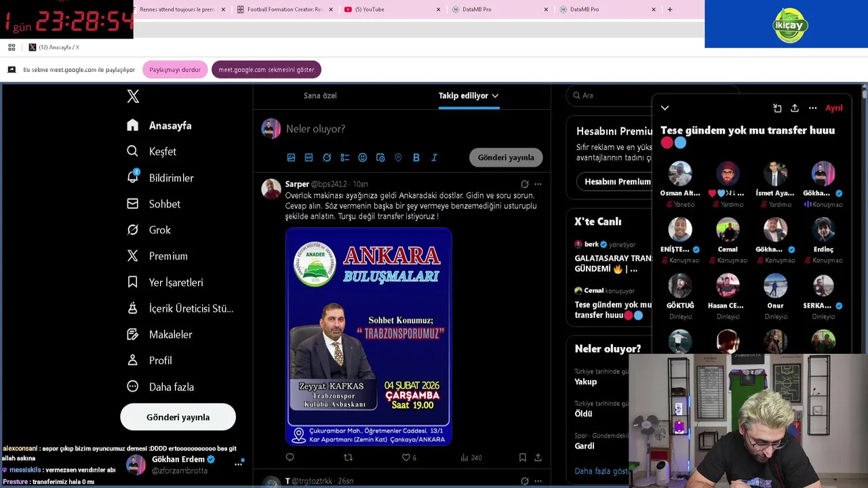Screen dimensions: 868x488
Task: Open Erdinç speaker avatar in space
Action: [x=823, y=230]
